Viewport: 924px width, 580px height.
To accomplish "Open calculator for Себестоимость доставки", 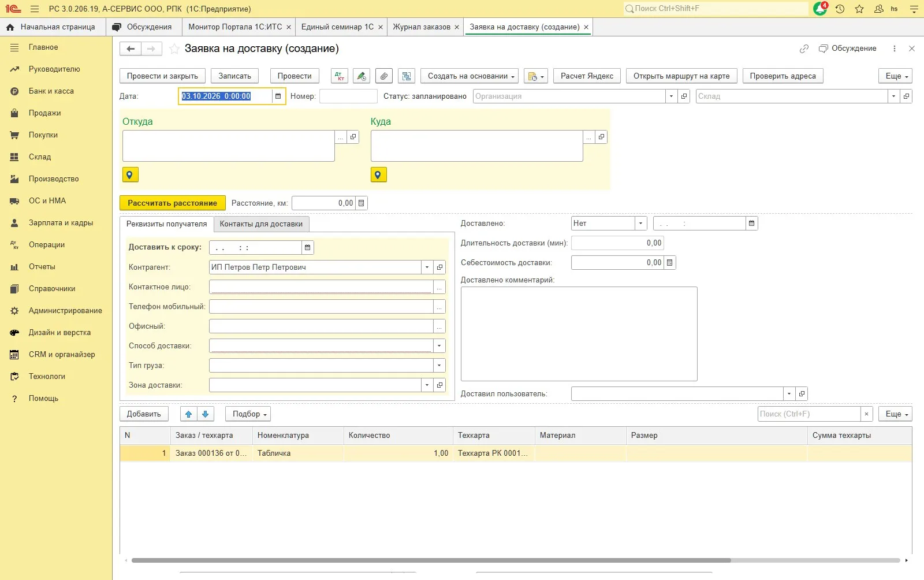I will click(670, 263).
